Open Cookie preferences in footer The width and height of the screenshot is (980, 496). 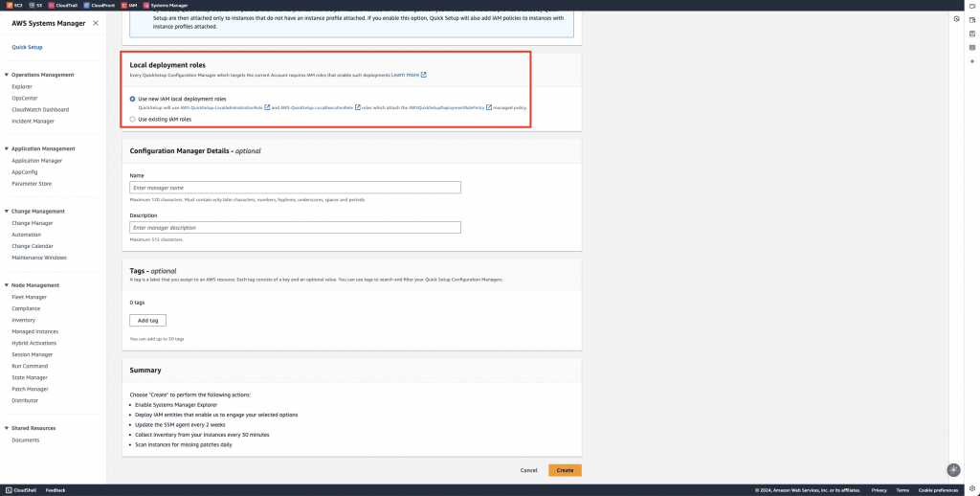tap(938, 490)
